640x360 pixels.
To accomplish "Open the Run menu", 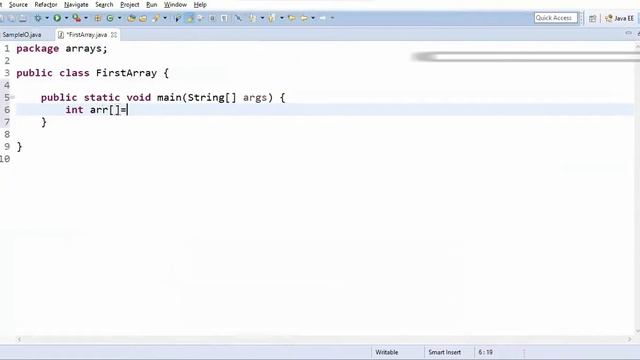I will click(x=151, y=4).
